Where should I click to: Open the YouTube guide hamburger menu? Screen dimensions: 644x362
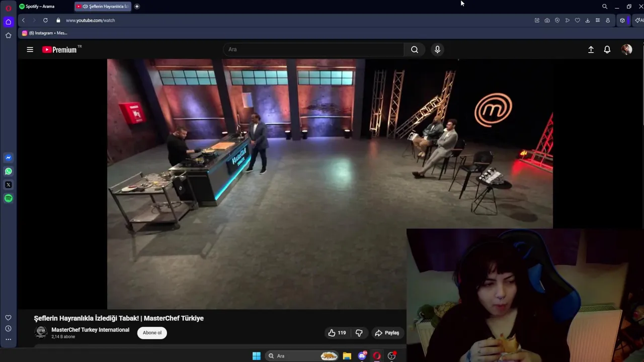pos(30,49)
